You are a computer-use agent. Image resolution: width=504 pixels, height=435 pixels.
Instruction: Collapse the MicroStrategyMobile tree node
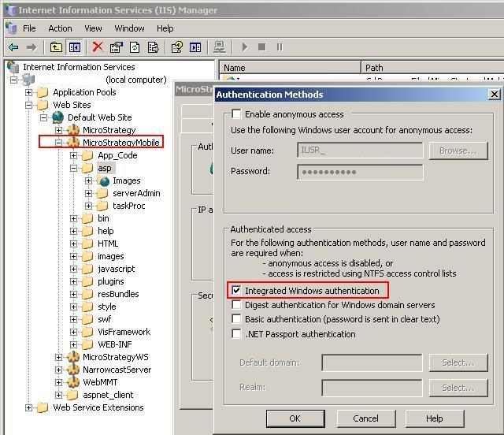[59, 143]
